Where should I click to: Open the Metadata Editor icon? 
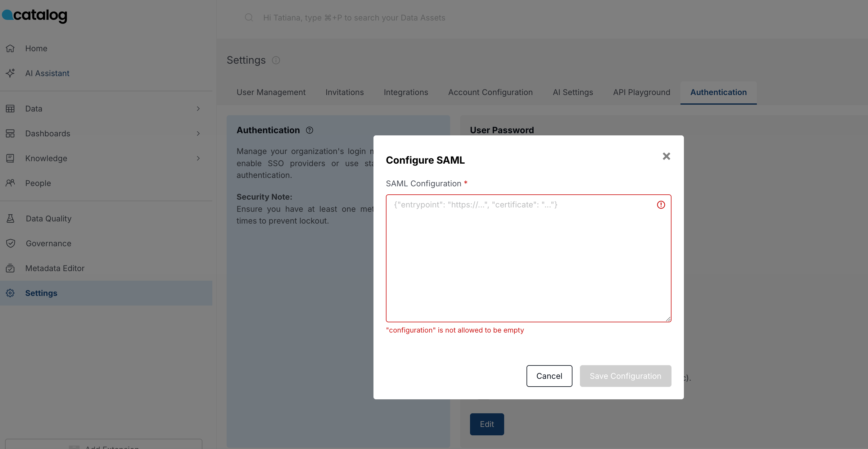[10, 268]
